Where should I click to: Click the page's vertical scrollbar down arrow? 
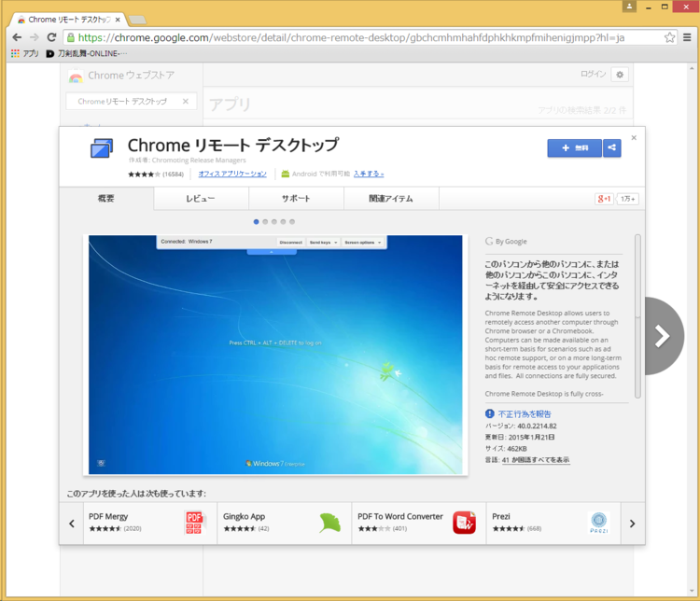coord(692,592)
